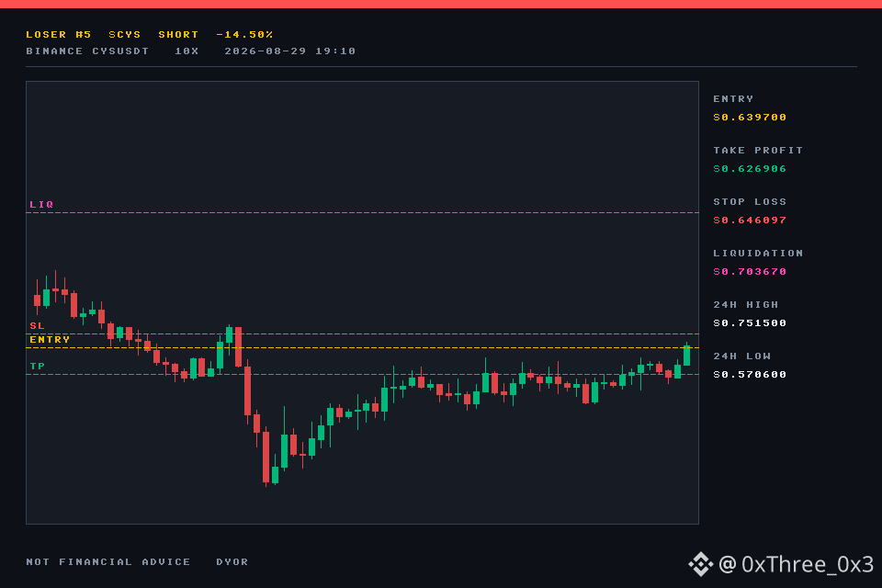The height and width of the screenshot is (588, 882).
Task: Click 24H low value $0.570600
Action: 750,375
